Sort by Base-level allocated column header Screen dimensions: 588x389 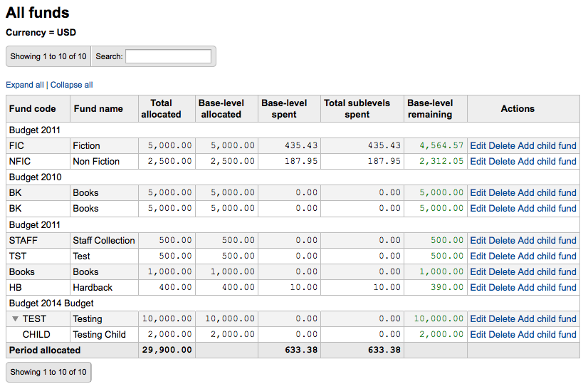(221, 108)
